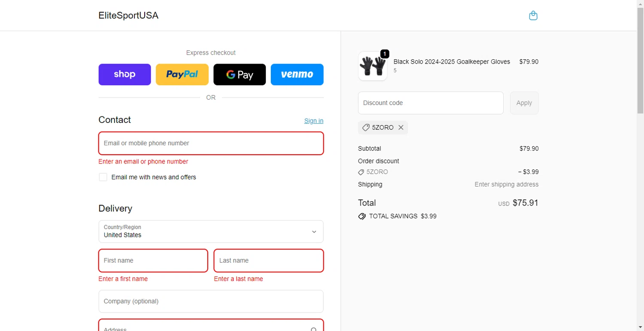The width and height of the screenshot is (644, 331).
Task: Open the shopping bag cart icon
Action: 533,16
